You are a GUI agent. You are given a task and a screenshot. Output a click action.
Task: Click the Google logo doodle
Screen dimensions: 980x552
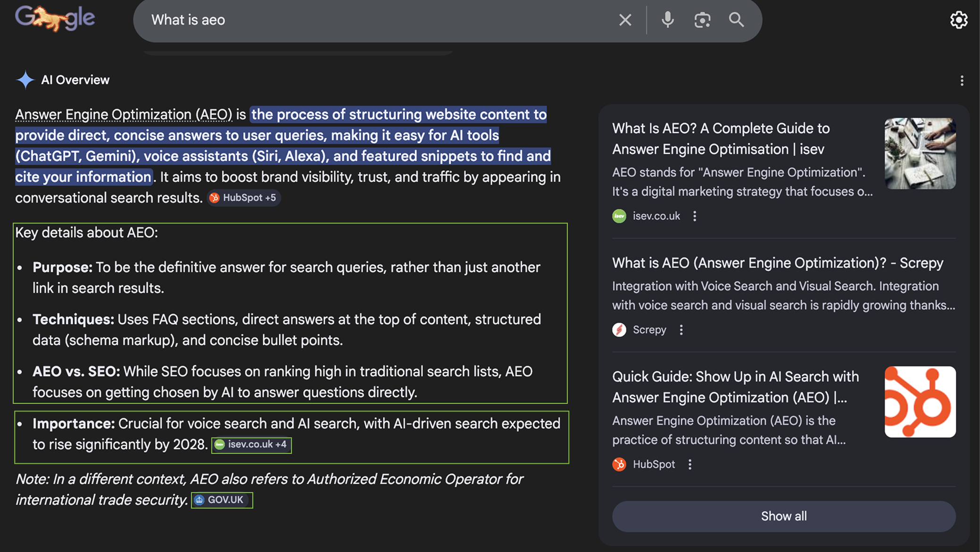[x=55, y=19]
